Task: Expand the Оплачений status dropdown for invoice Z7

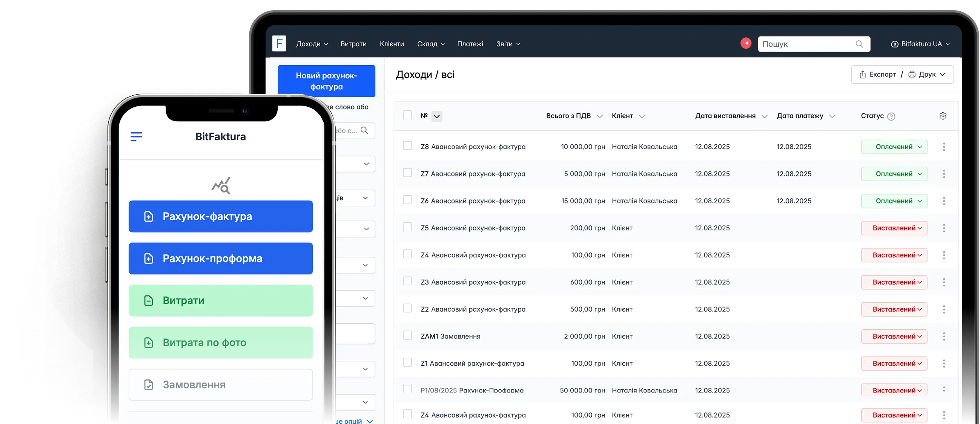Action: 894,174
